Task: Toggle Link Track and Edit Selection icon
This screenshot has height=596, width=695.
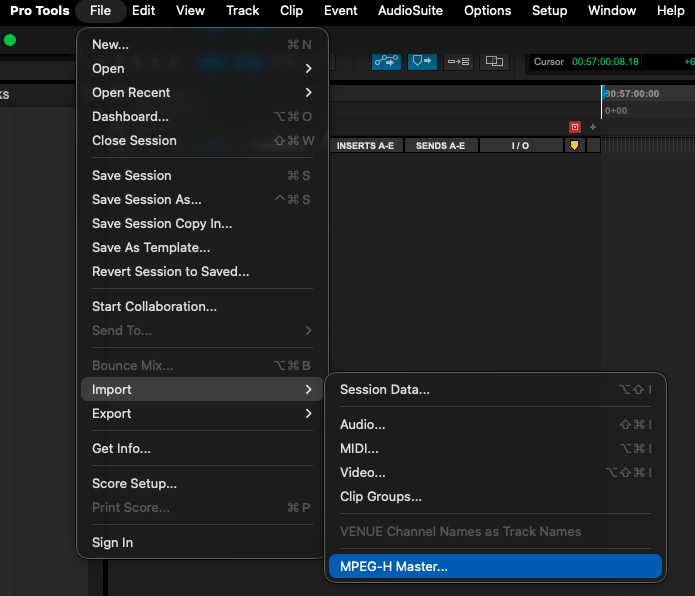Action: 458,61
